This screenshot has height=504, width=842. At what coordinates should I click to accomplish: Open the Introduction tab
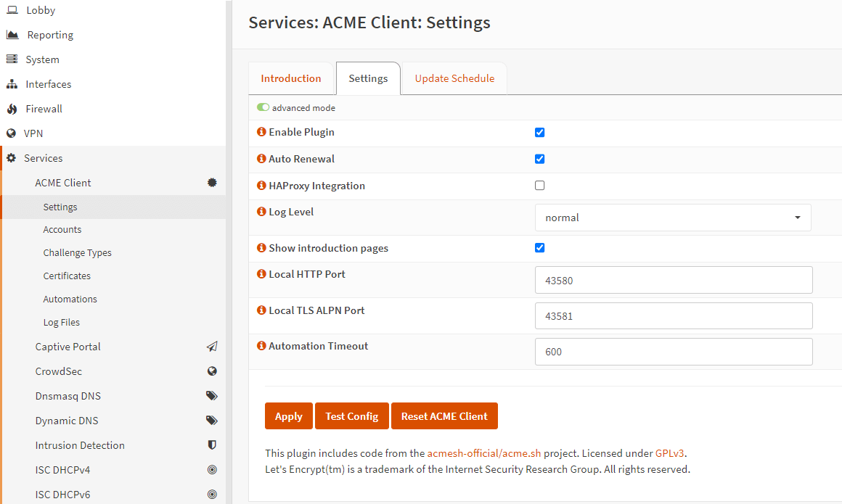pos(291,78)
